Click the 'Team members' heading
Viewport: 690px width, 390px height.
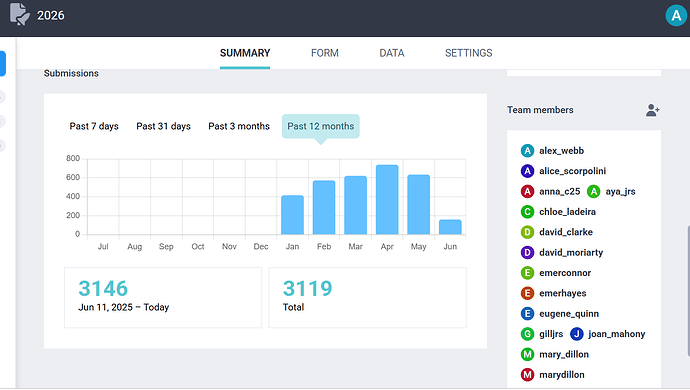tap(540, 110)
